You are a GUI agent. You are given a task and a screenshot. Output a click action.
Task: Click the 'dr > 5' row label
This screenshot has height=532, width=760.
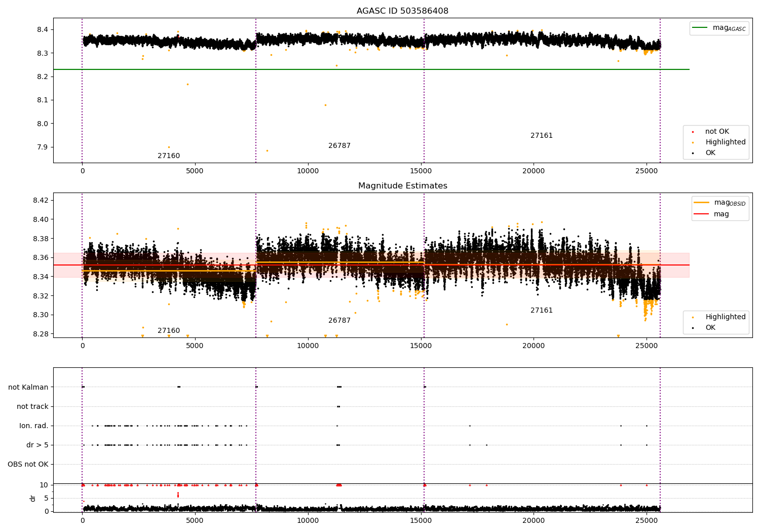[x=37, y=445]
